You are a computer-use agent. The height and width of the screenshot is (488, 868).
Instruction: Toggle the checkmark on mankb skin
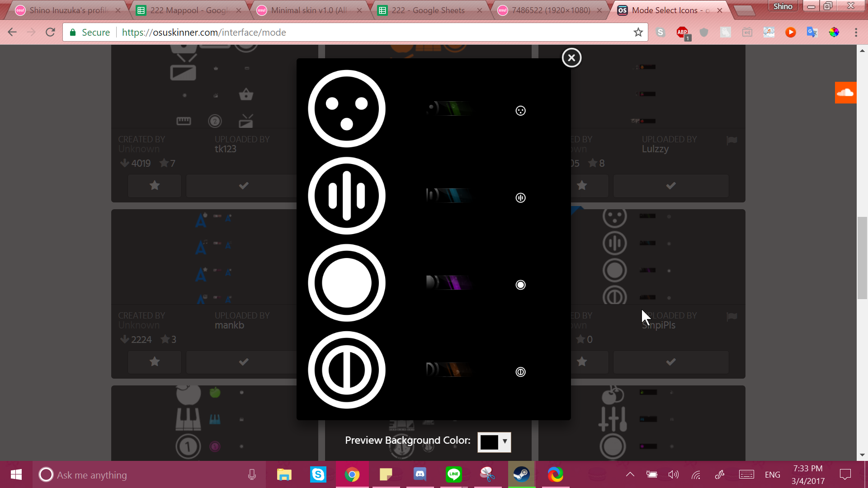click(x=244, y=361)
